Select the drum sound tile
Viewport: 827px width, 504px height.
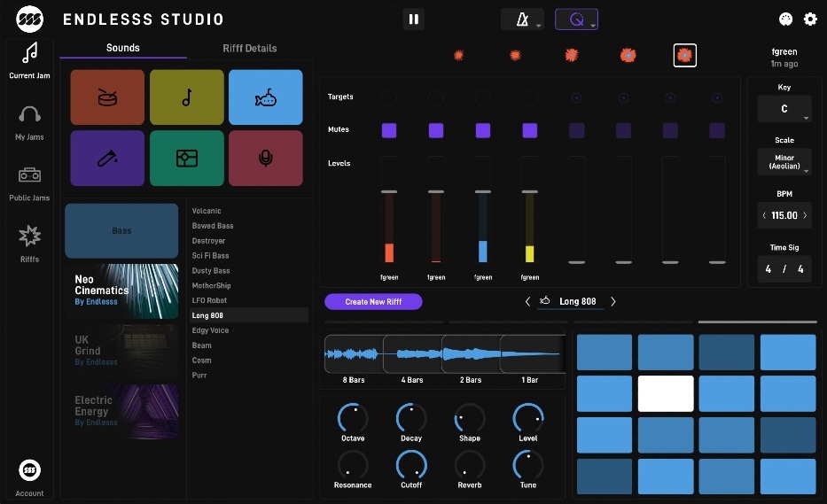(x=107, y=97)
